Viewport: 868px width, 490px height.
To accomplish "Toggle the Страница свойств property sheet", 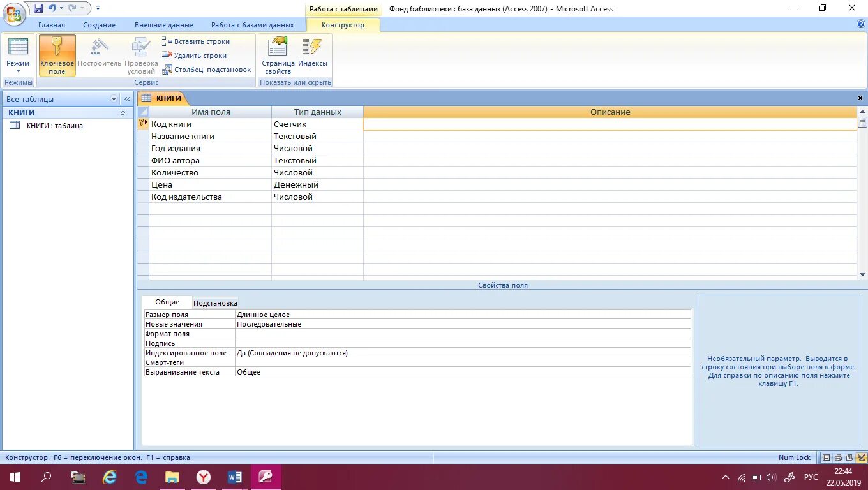I will 278,56.
